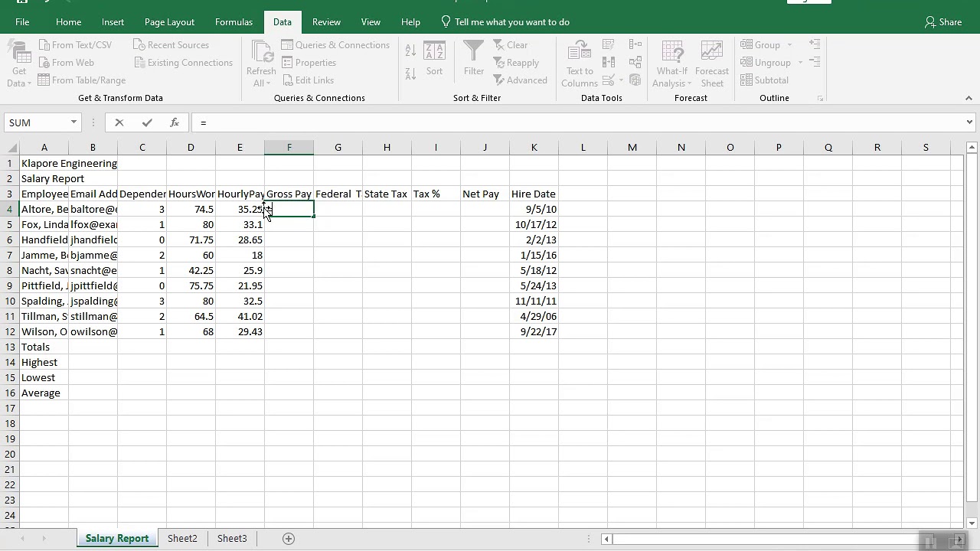
Task: Click Show Detail in Outline group
Action: [x=815, y=45]
